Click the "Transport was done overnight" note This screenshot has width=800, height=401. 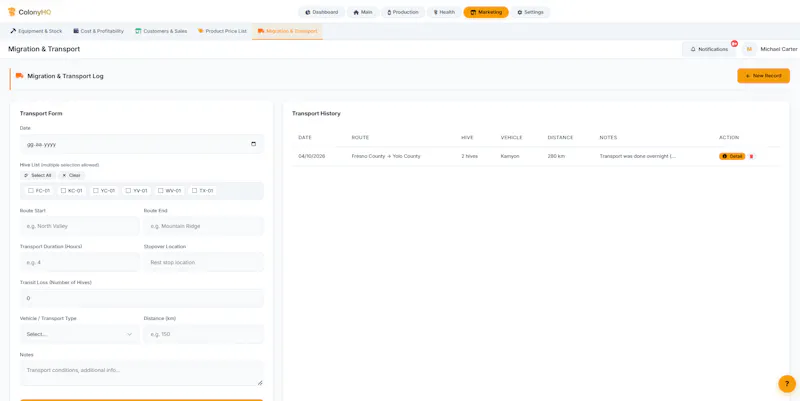[x=638, y=156]
